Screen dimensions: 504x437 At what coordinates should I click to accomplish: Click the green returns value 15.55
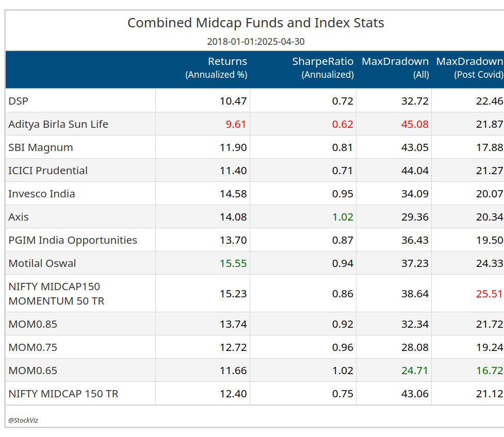pos(233,263)
